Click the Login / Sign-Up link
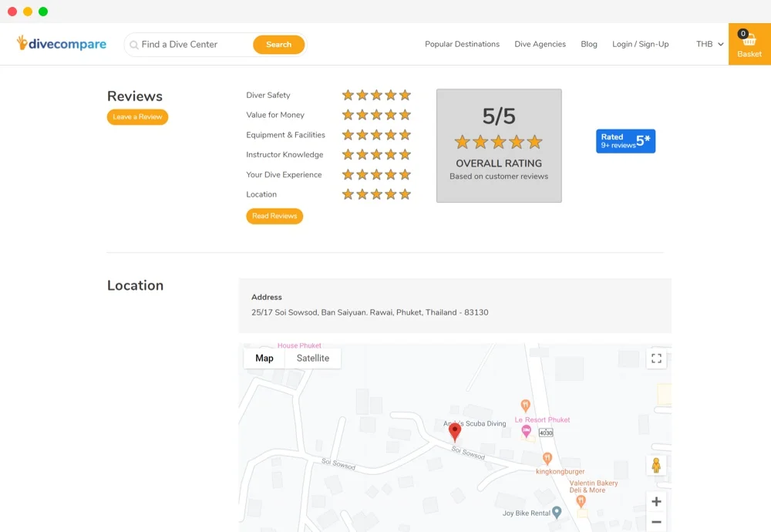This screenshot has width=771, height=532. click(640, 44)
